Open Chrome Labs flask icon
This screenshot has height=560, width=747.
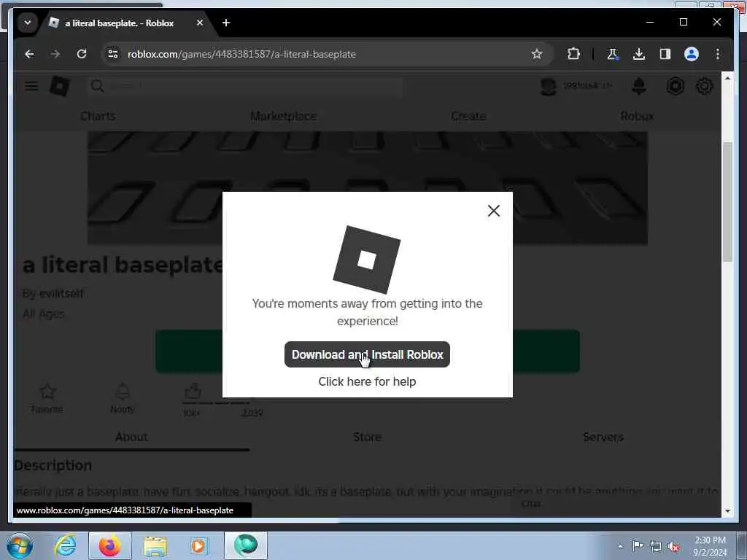click(x=613, y=54)
